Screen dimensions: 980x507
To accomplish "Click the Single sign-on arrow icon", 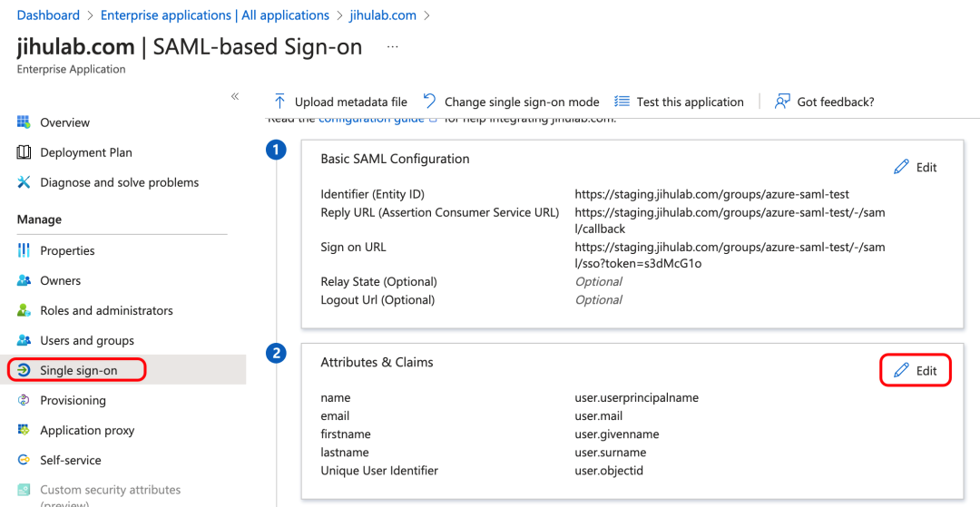I will 24,370.
